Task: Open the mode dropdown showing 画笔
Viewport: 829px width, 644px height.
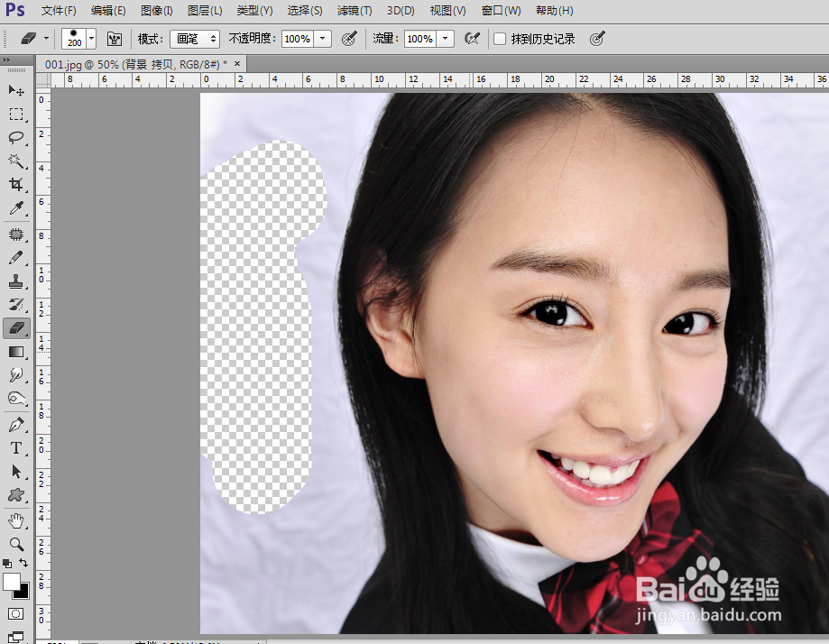Action: pyautogui.click(x=195, y=39)
